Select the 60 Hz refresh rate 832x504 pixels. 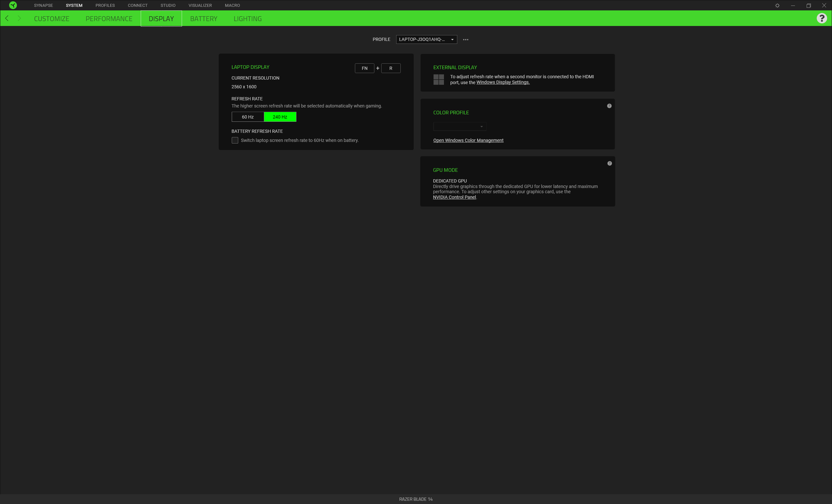(248, 117)
